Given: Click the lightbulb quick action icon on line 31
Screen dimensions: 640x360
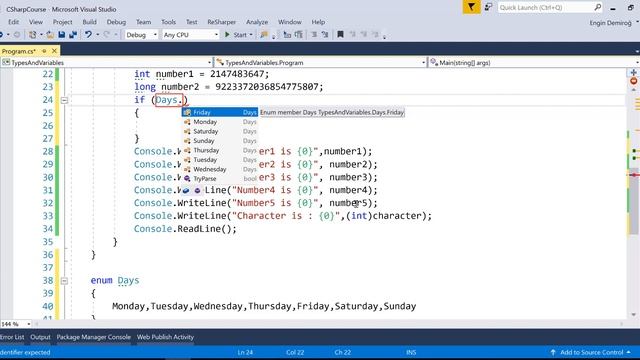Looking at the screenshot, I should (186, 190).
